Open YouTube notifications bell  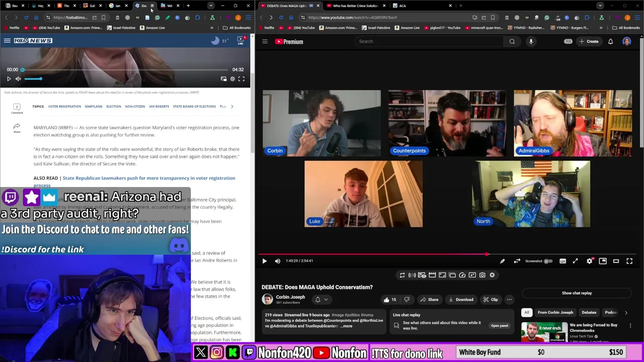point(610,41)
